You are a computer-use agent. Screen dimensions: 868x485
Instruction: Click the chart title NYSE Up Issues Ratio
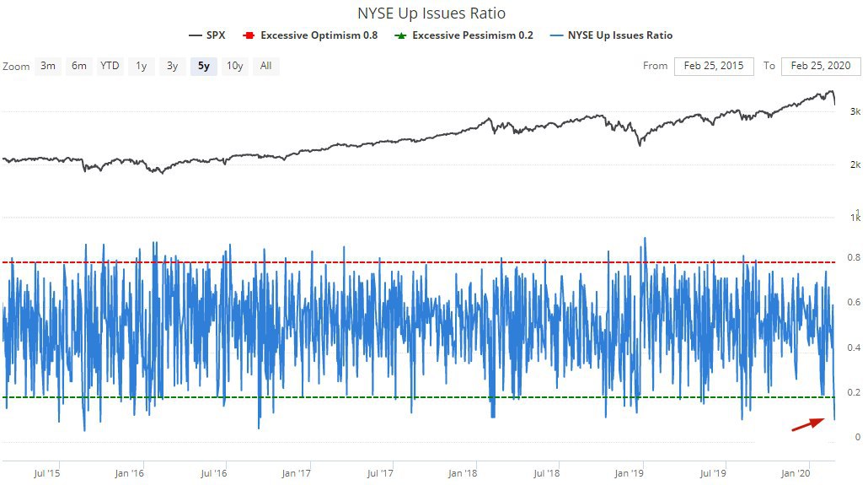[x=431, y=13]
